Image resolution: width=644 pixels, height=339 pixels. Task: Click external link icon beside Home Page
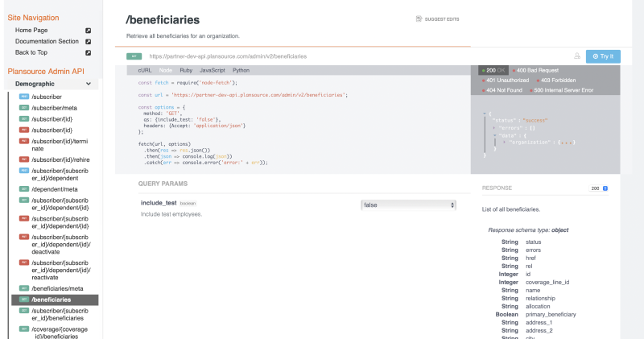tap(89, 31)
